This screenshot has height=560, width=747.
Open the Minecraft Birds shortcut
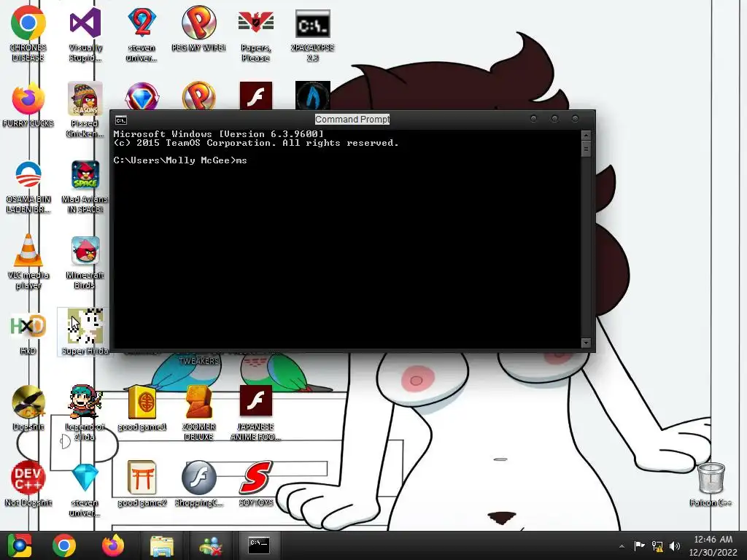85,262
